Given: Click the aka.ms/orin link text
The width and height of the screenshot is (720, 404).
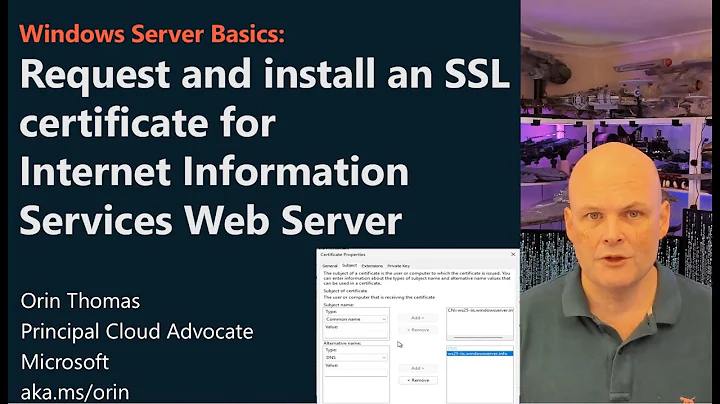Looking at the screenshot, I should point(75,393).
